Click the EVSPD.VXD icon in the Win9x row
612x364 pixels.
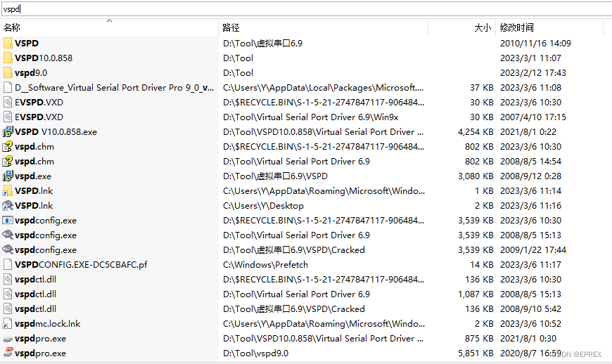(x=8, y=117)
